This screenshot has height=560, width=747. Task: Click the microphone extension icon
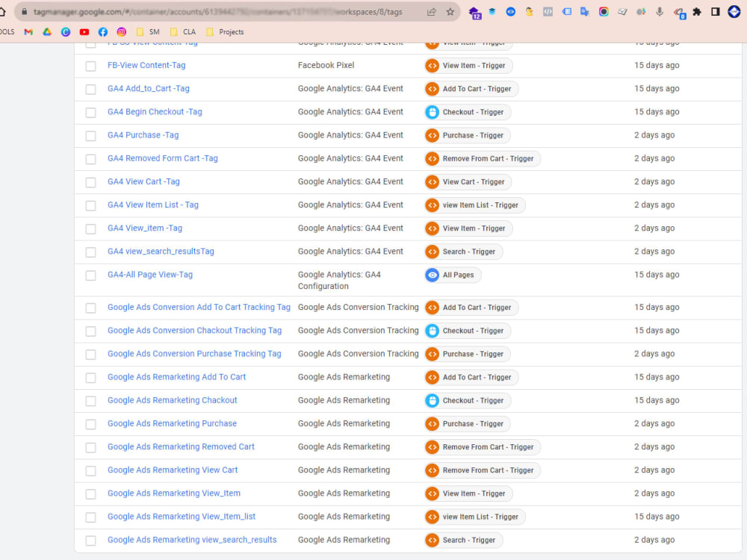[x=660, y=12]
